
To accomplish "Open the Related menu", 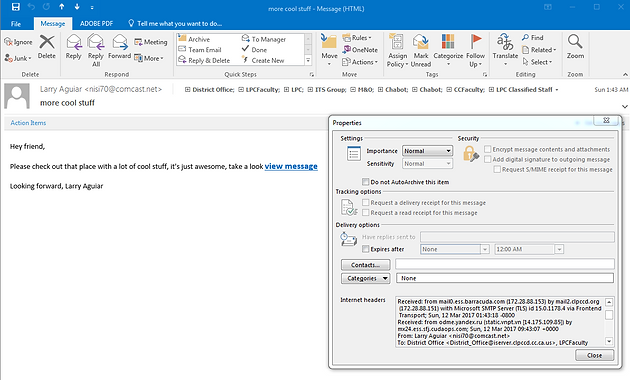I will click(539, 50).
